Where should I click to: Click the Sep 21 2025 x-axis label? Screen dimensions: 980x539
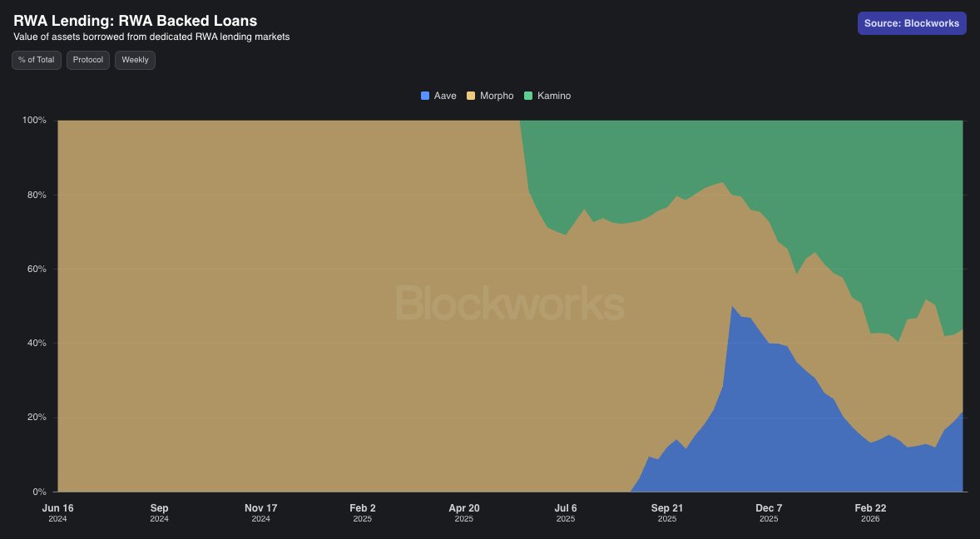(667, 512)
